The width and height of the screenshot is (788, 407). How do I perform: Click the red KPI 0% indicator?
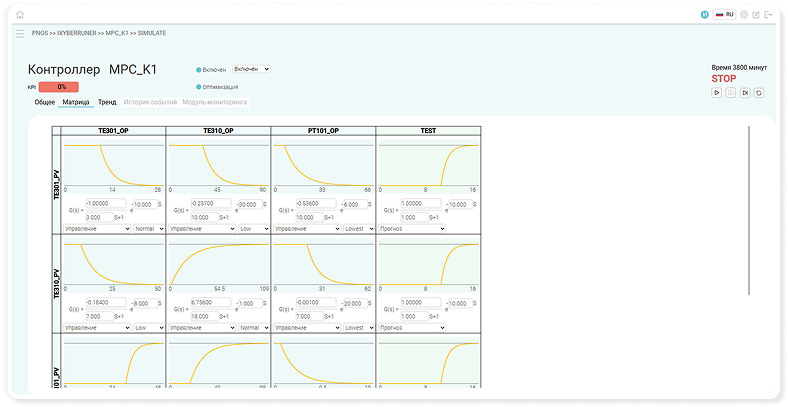58,87
